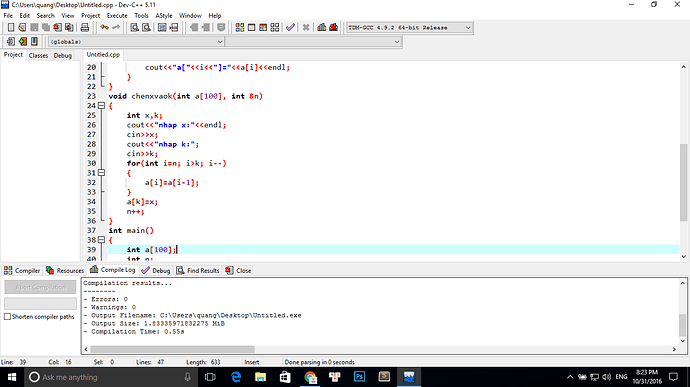This screenshot has width=690, height=387.
Task: Click the Debug checkmark toolbar icon
Action: click(290, 28)
